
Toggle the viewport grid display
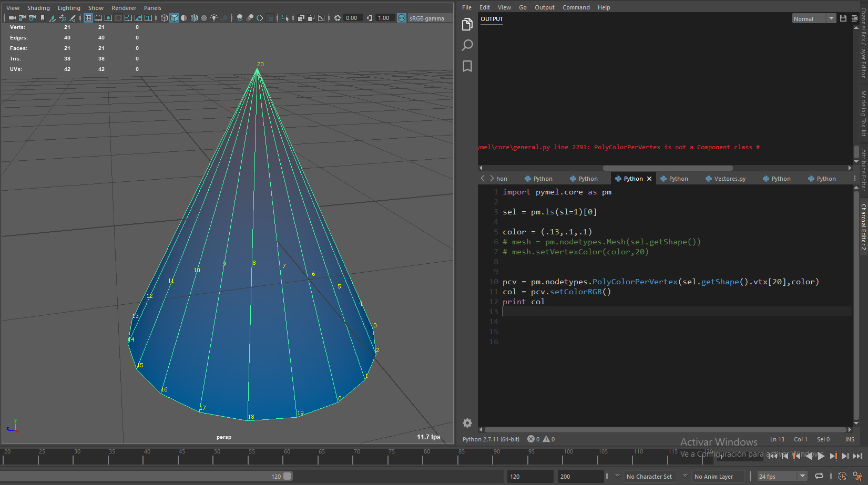tap(88, 18)
